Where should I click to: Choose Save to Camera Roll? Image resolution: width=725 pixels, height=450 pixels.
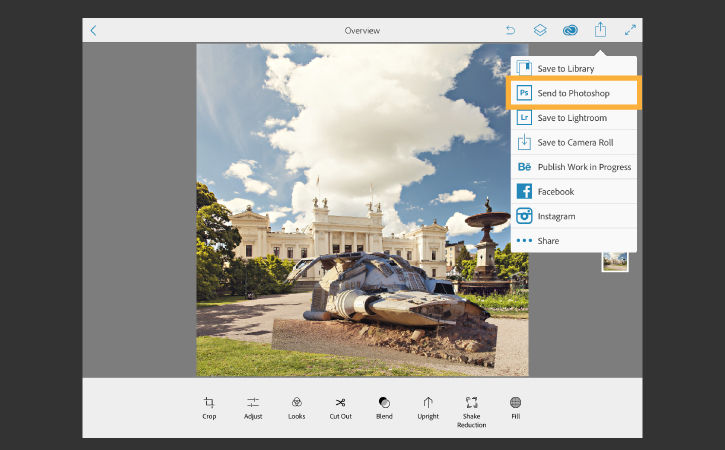tap(574, 142)
